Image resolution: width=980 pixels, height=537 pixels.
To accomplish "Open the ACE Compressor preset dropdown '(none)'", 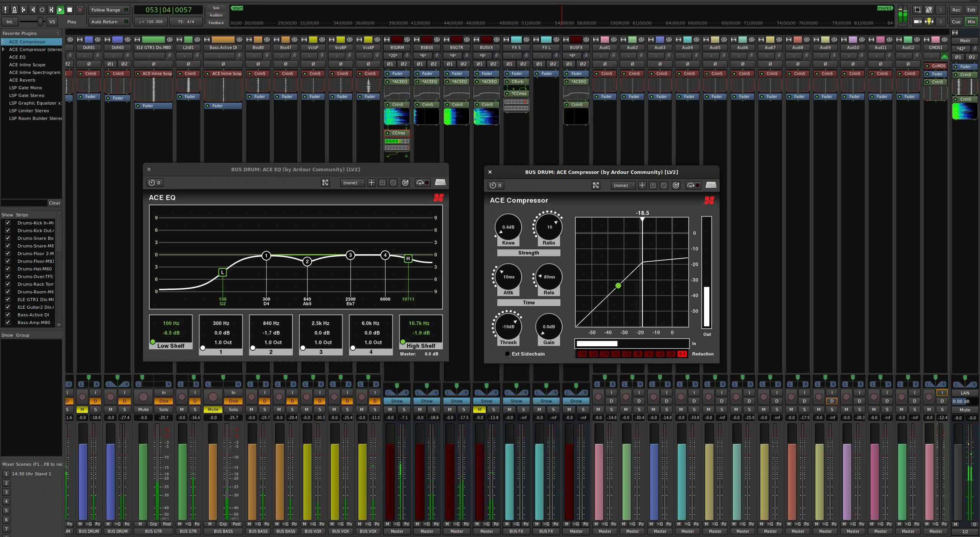I will pos(623,185).
